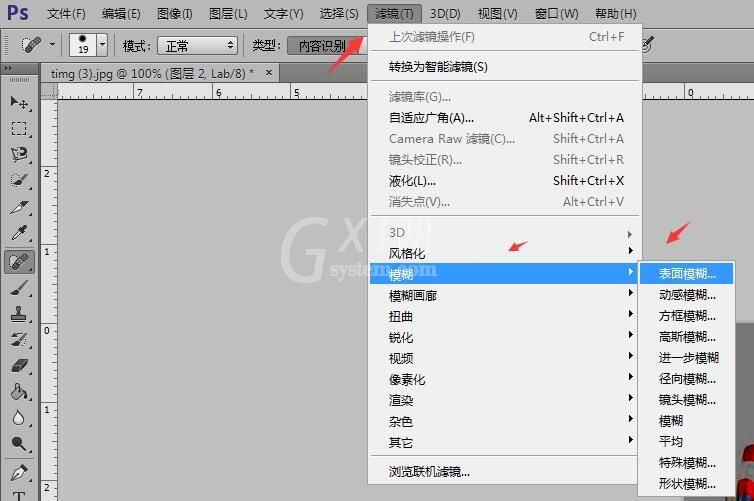Open the 3D(D) menu

(x=445, y=13)
